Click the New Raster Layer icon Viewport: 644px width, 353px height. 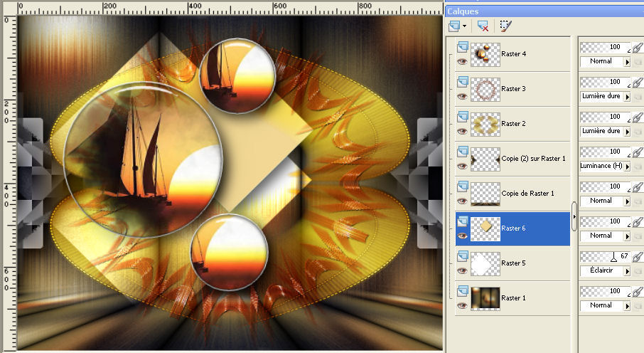(454, 26)
